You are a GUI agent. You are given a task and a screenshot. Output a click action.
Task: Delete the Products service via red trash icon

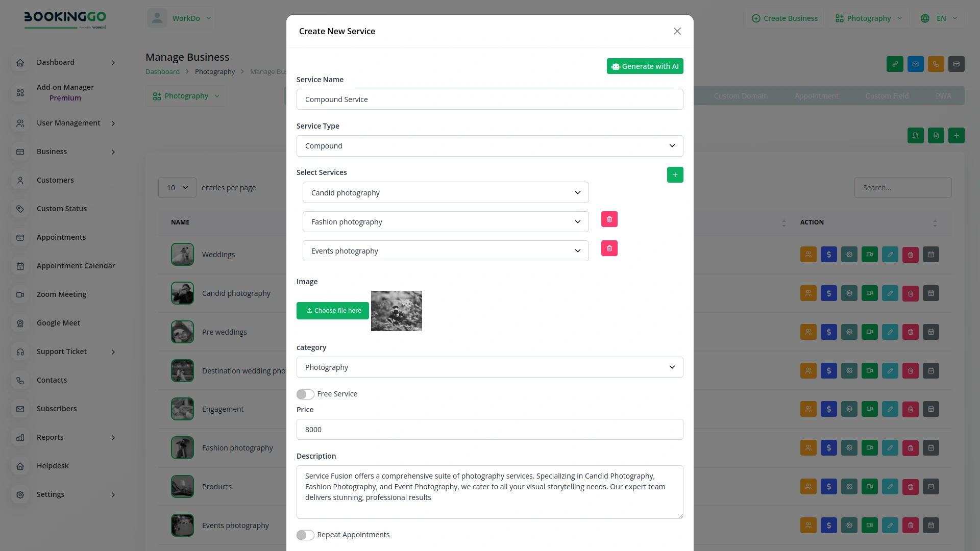pos(910,486)
